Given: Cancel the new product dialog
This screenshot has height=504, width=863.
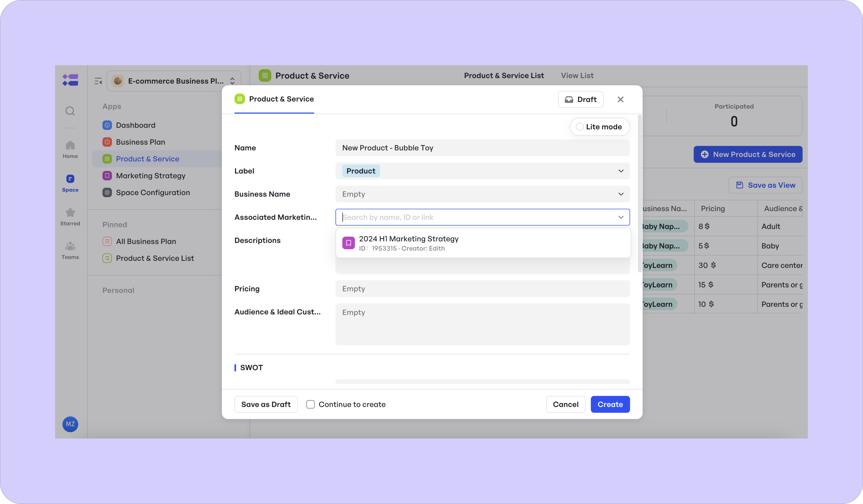Looking at the screenshot, I should (565, 404).
